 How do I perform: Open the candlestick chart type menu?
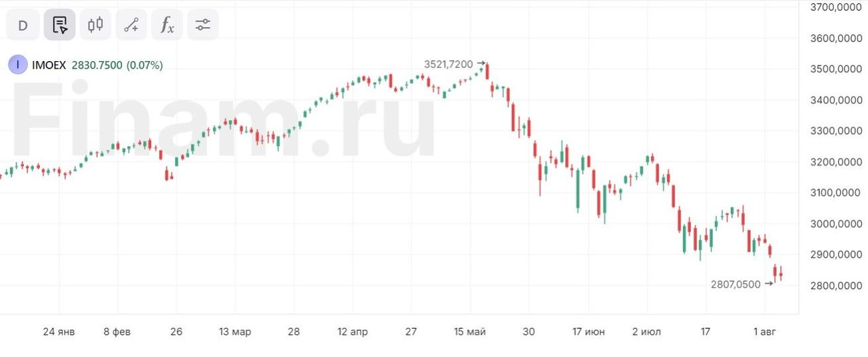point(96,26)
